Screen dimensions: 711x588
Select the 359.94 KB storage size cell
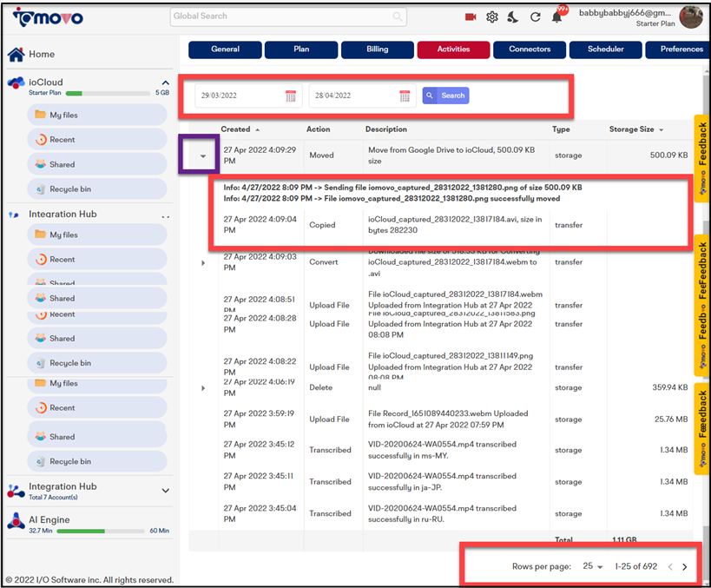(669, 387)
